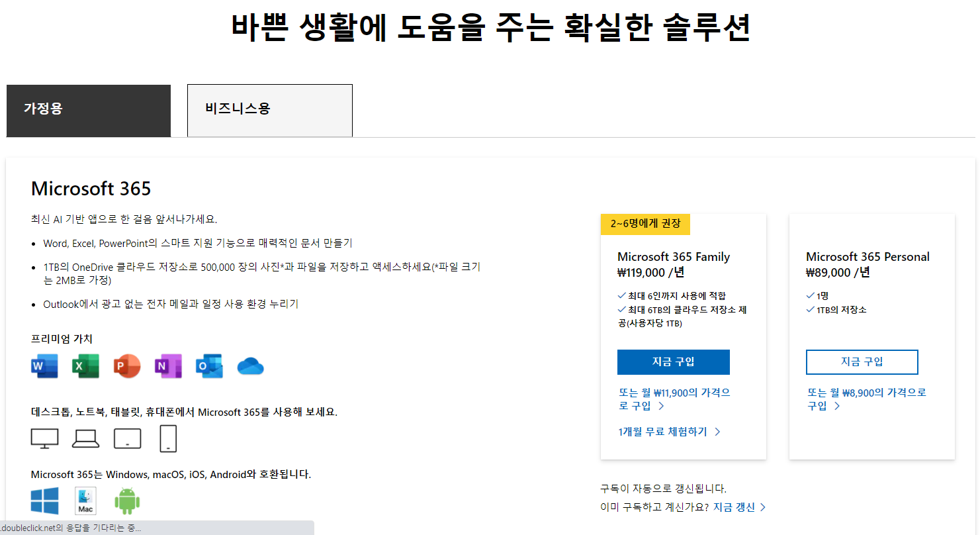This screenshot has height=535, width=980.
Task: Click the 최신 AI 기반 앱 intro text
Action: tap(124, 219)
